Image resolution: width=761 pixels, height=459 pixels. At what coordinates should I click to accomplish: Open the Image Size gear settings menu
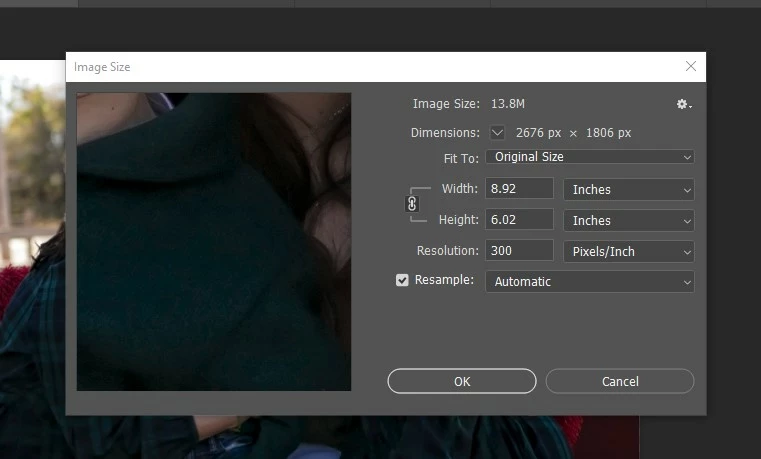(684, 104)
